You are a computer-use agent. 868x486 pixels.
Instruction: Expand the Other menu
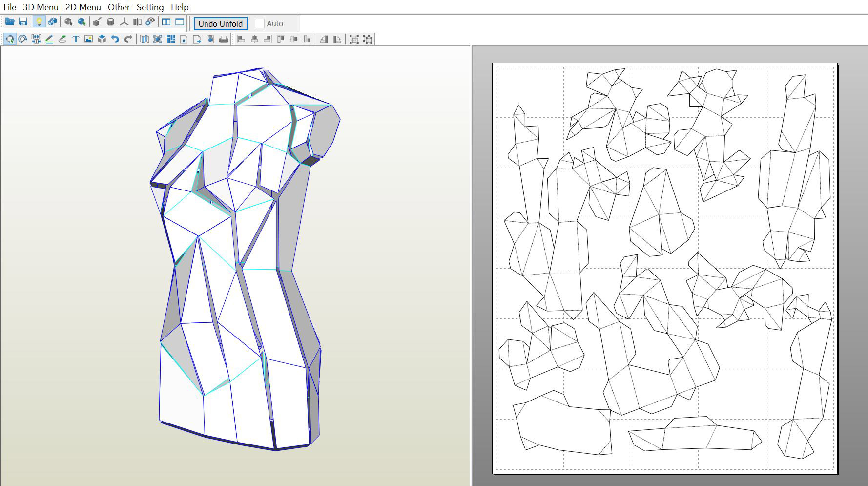[x=119, y=7]
